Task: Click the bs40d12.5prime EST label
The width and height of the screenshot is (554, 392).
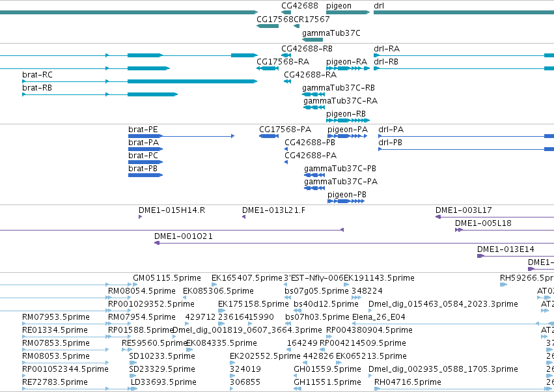Action: [326, 304]
